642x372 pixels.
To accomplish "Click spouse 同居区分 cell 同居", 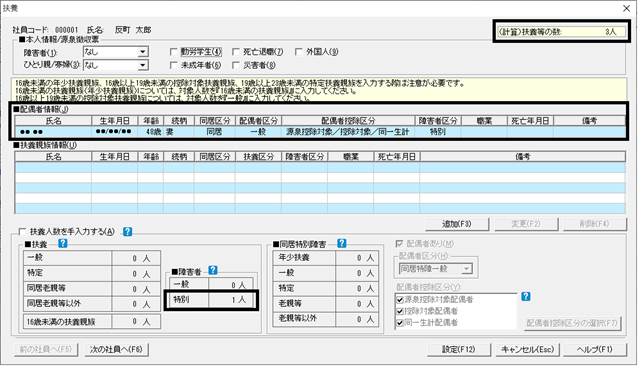I will (x=215, y=132).
